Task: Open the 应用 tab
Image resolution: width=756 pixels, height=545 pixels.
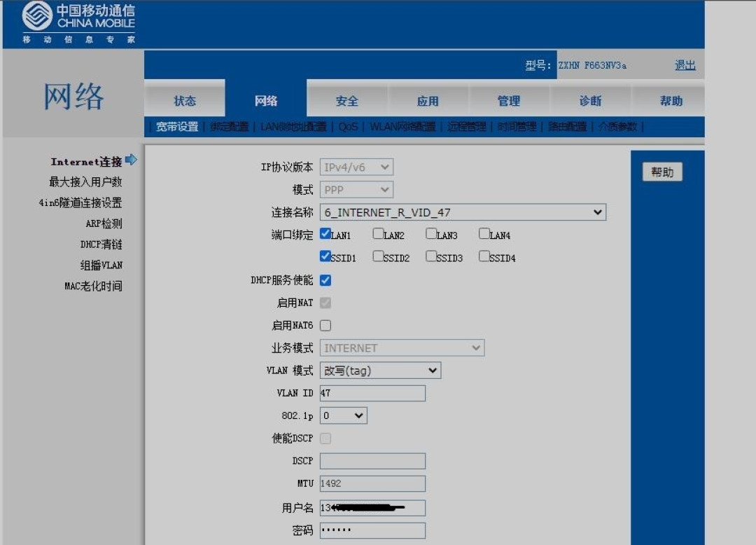Action: 428,101
